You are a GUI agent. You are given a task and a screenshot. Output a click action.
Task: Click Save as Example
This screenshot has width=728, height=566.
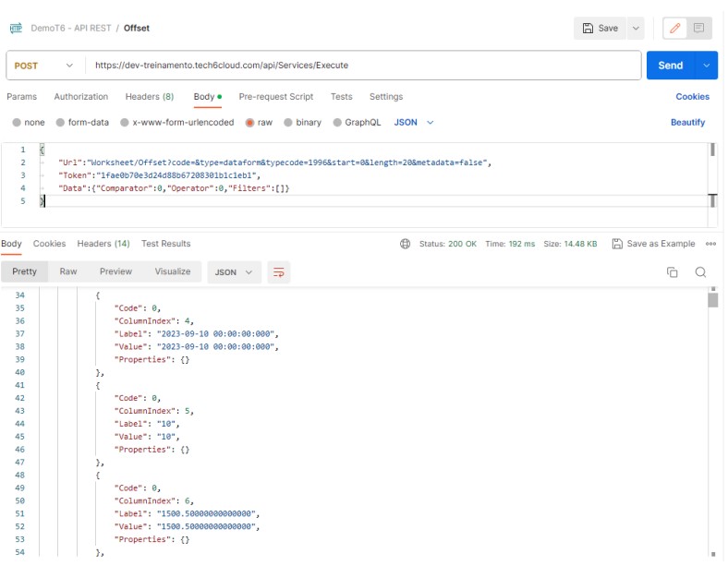tap(653, 244)
